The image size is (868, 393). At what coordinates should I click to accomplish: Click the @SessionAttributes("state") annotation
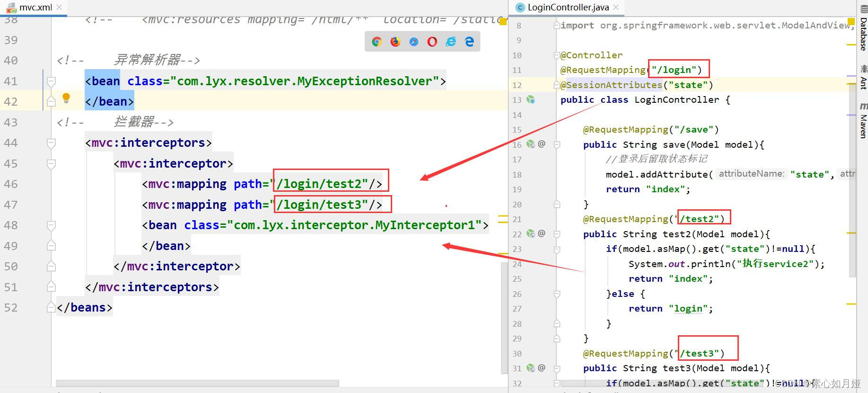(x=636, y=85)
